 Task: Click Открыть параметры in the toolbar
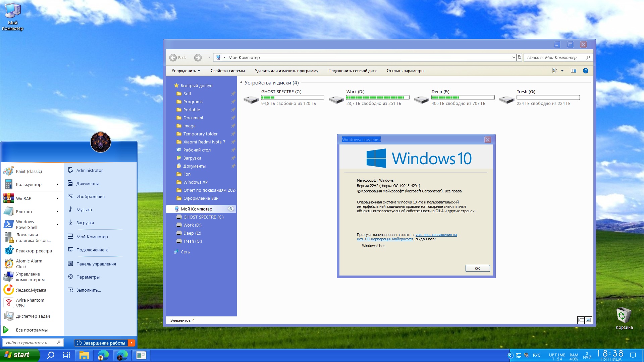coord(406,71)
